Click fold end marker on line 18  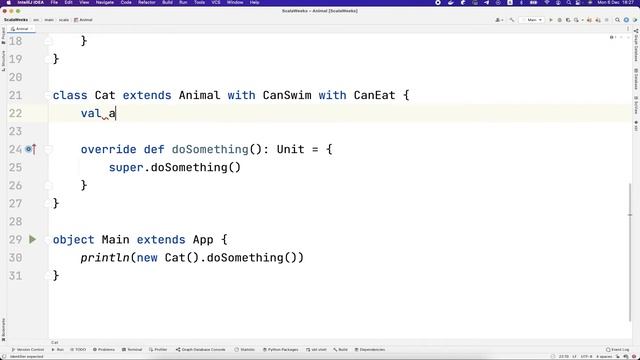pyautogui.click(x=48, y=41)
